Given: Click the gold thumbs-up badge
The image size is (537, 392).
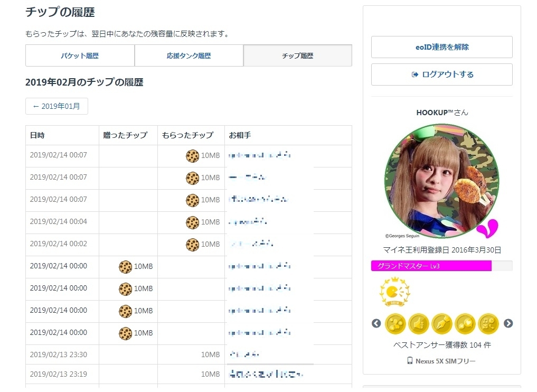Looking at the screenshot, I should point(419,323).
